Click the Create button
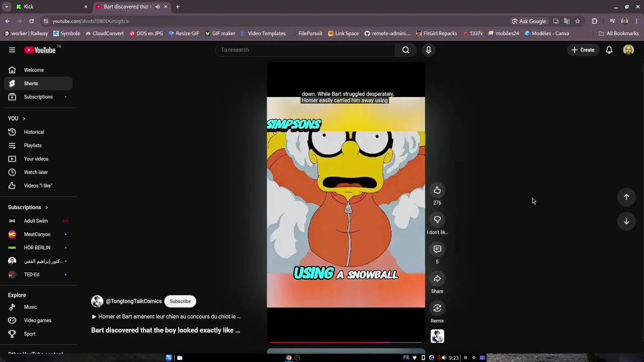The height and width of the screenshot is (362, 644). point(583,50)
